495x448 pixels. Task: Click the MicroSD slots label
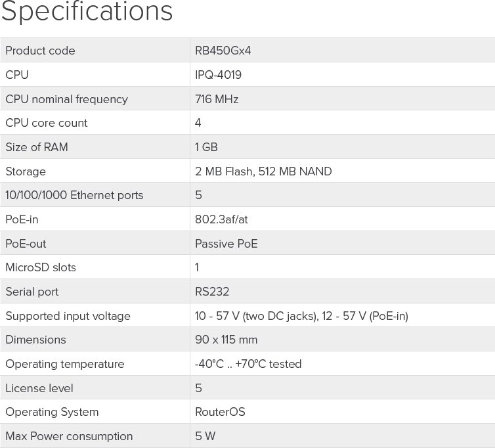(x=41, y=267)
